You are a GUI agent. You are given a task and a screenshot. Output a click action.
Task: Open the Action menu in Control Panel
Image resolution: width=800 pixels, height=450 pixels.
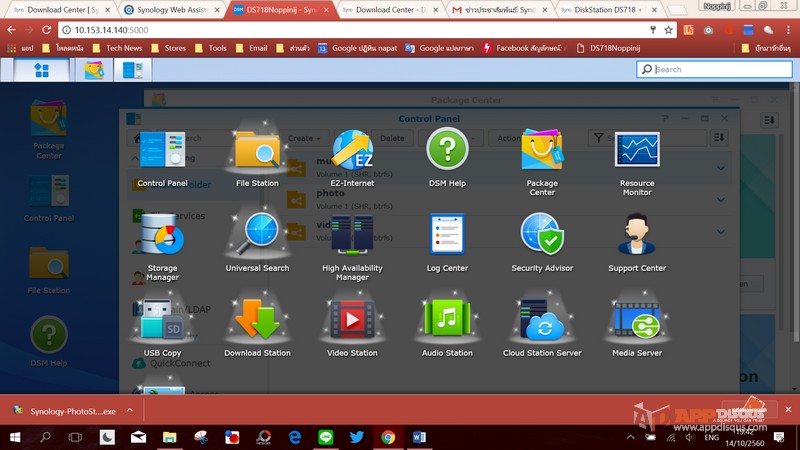pyautogui.click(x=508, y=138)
